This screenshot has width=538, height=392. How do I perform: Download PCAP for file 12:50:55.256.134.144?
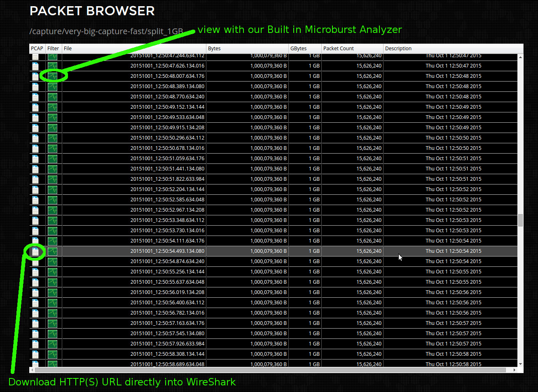click(35, 271)
